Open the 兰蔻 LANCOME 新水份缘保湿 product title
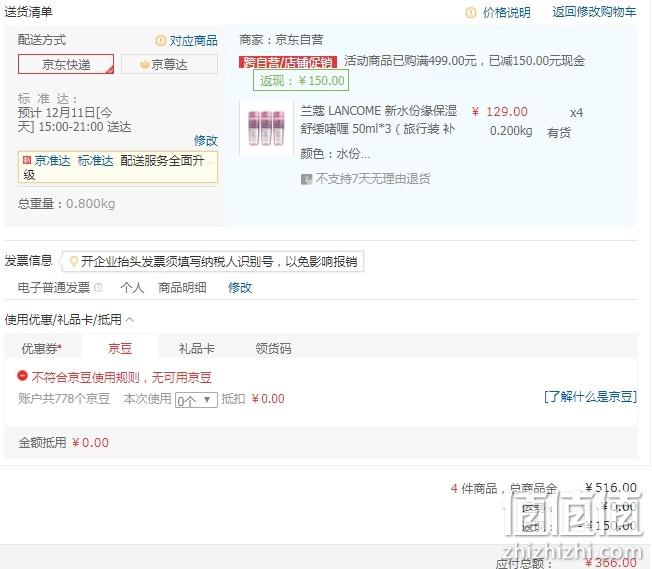The image size is (652, 569). click(x=379, y=120)
